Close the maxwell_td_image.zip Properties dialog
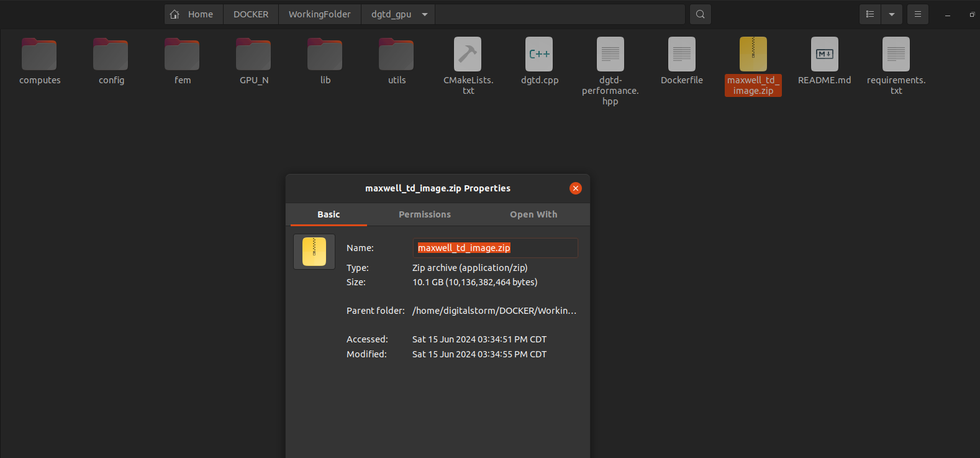The image size is (980, 458). click(576, 188)
